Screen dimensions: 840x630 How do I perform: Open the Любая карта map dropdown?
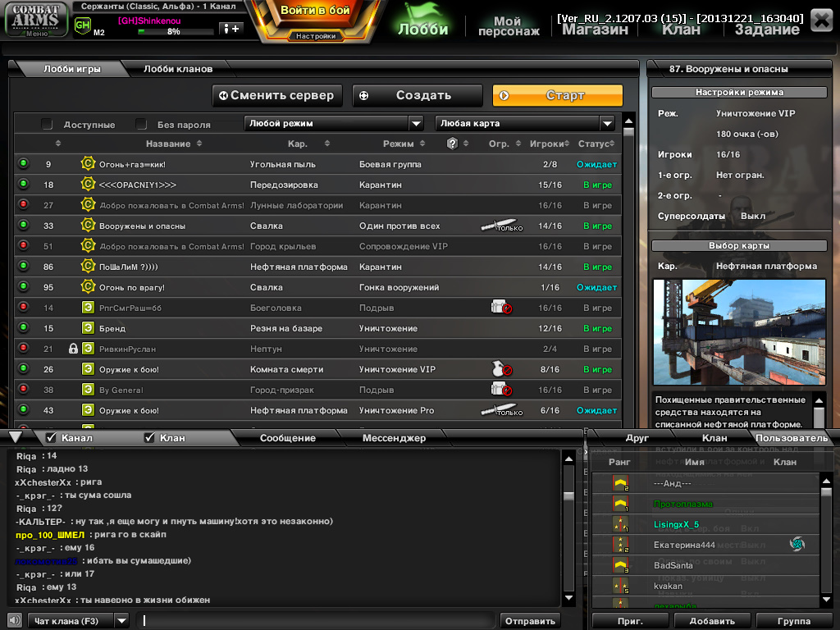click(x=525, y=123)
